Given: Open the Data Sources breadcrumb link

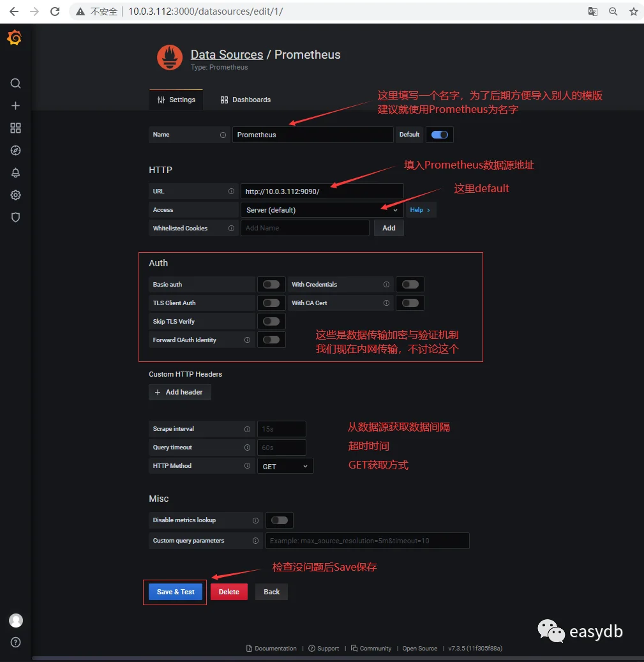Looking at the screenshot, I should pyautogui.click(x=227, y=54).
